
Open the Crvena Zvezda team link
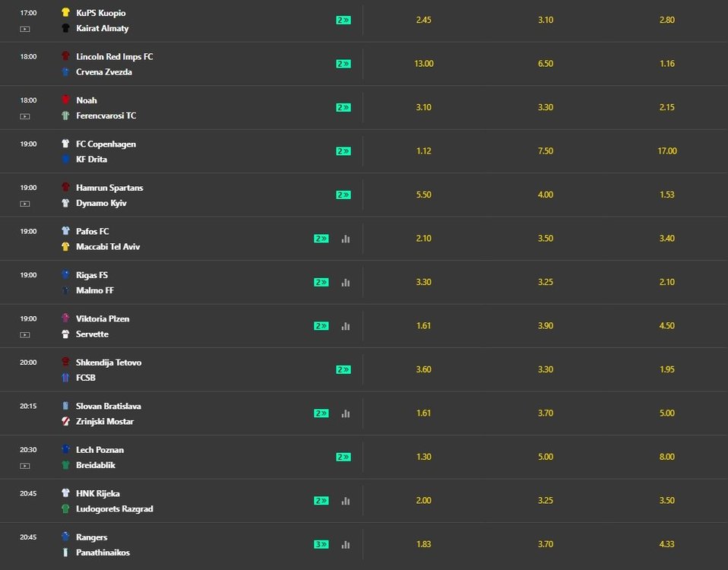tap(104, 72)
